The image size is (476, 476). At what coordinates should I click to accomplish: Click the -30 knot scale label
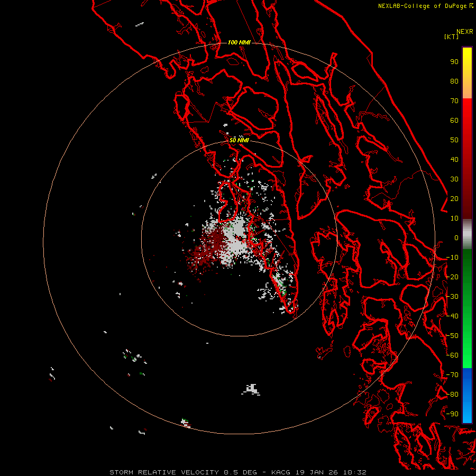click(x=452, y=297)
